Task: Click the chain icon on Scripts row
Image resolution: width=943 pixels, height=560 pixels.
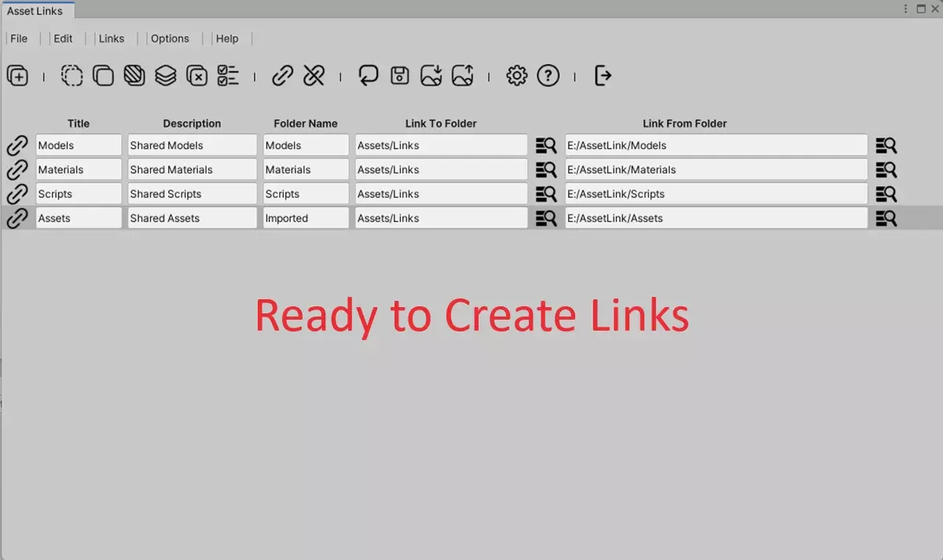Action: (x=17, y=194)
